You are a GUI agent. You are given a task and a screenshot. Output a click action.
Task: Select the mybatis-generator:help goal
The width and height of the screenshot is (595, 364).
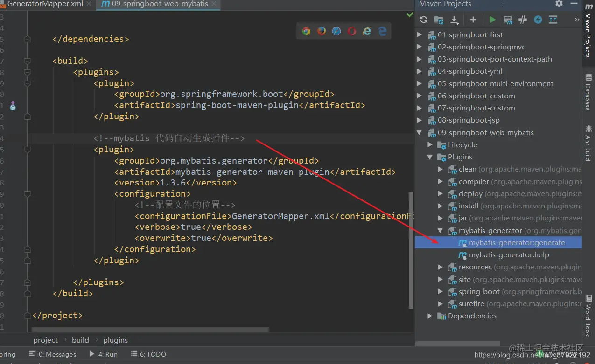coord(498,255)
